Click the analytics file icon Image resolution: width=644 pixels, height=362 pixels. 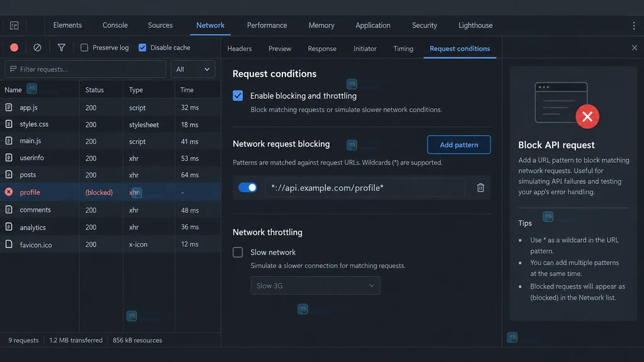(9, 227)
